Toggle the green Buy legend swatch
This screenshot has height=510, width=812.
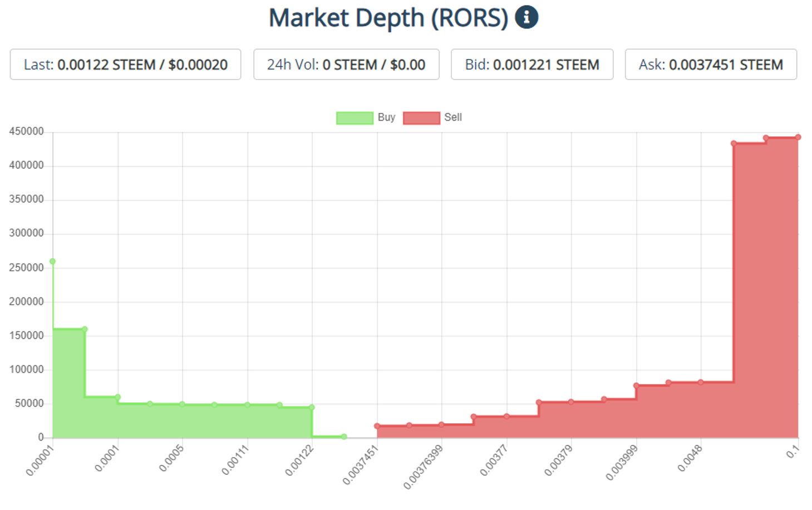click(x=355, y=118)
